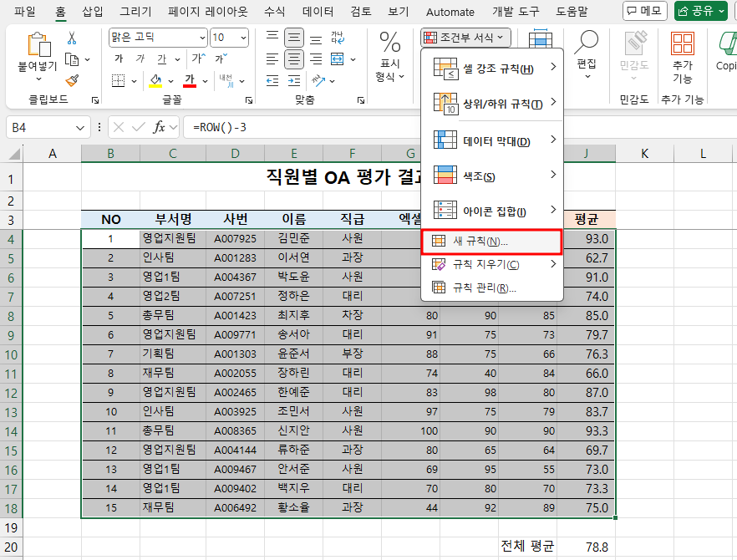Click the 메모 comments button
Screen dimensions: 737x560
click(x=645, y=11)
